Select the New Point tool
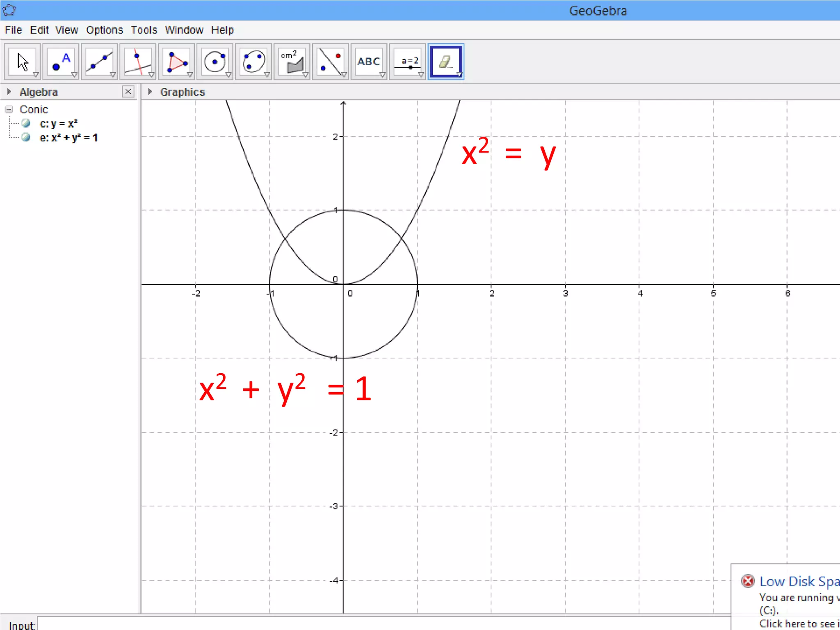The image size is (840, 630). point(61,62)
